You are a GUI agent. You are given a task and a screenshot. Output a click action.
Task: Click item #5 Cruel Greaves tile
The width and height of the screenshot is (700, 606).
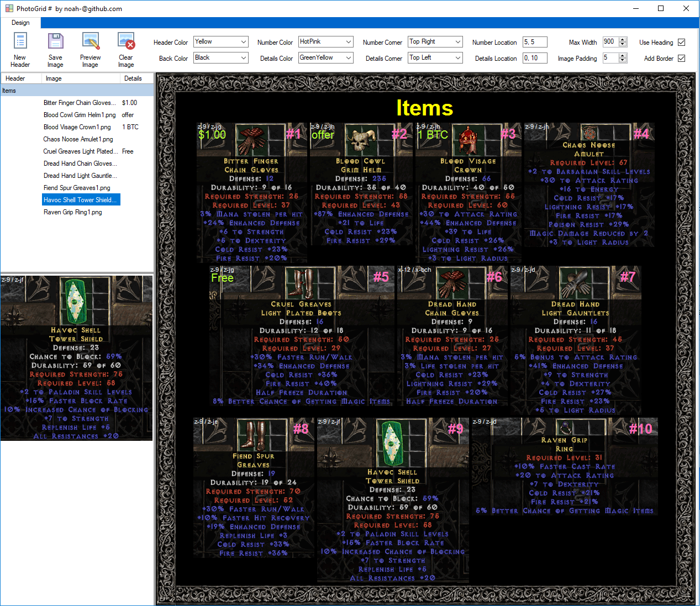302,336
